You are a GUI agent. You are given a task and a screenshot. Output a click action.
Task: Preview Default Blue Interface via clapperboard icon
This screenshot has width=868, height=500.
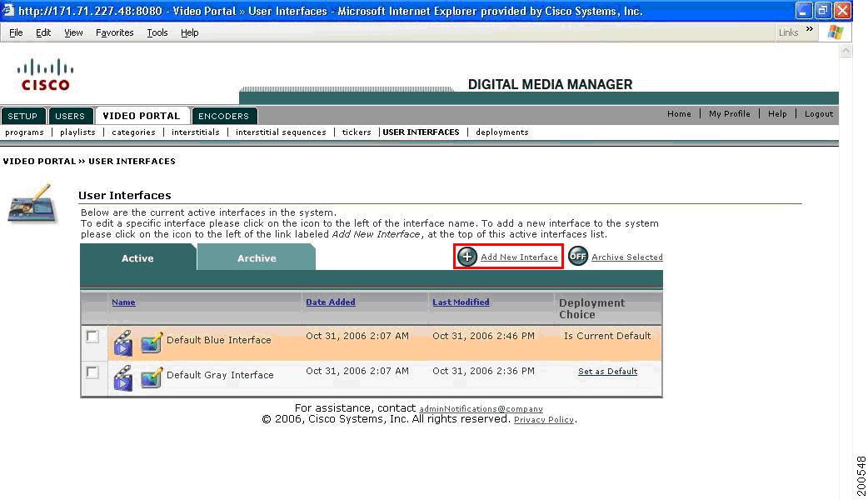coord(123,342)
